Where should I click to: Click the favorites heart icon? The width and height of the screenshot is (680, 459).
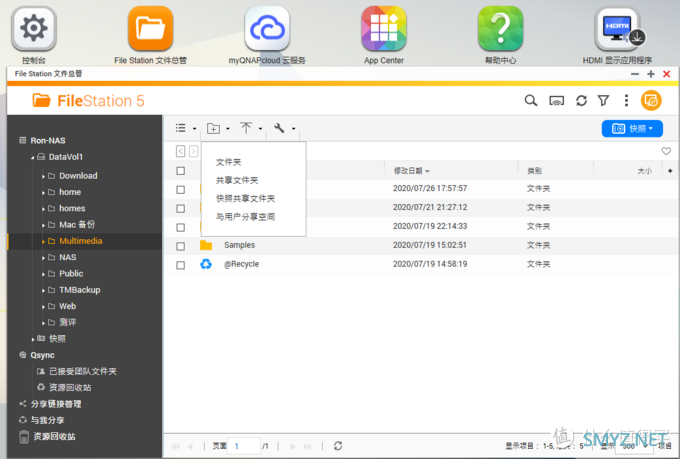pyautogui.click(x=666, y=151)
